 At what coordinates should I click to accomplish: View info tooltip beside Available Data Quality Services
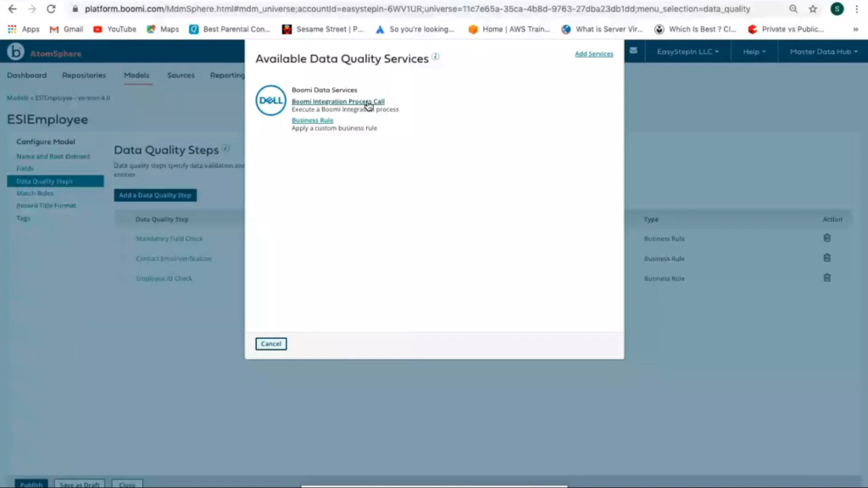(x=436, y=58)
